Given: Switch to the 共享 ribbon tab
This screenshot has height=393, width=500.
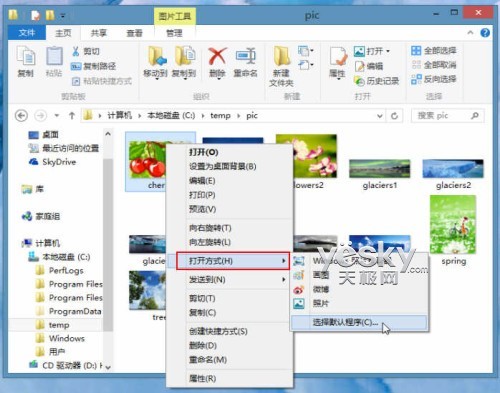Looking at the screenshot, I should pos(99,33).
